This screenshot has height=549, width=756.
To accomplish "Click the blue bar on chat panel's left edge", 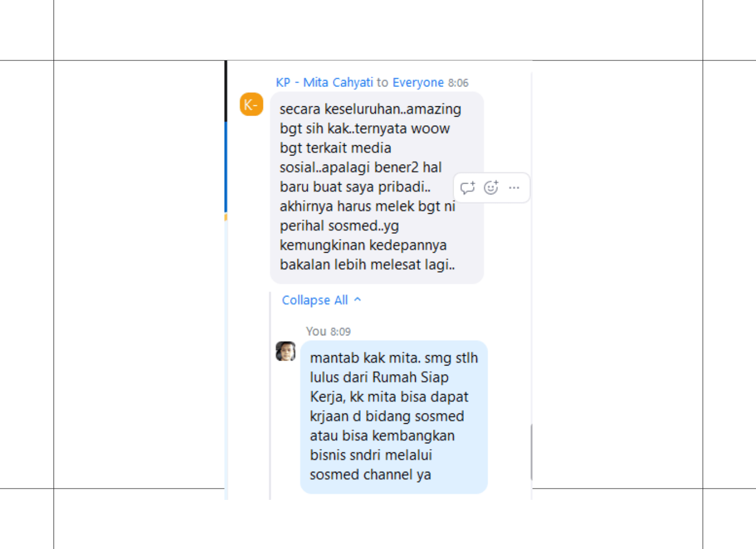I will point(226,167).
